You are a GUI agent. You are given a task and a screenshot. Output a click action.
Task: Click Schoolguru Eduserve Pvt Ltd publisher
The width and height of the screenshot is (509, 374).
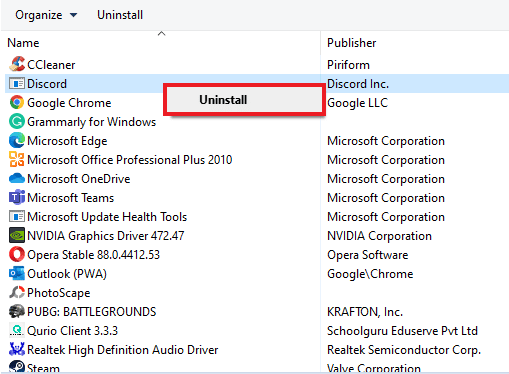(x=402, y=331)
